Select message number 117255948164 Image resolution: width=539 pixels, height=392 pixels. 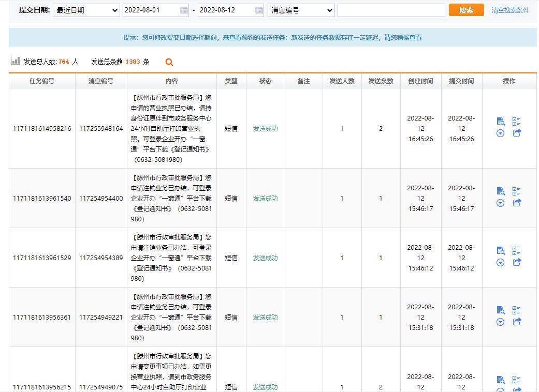(101, 129)
